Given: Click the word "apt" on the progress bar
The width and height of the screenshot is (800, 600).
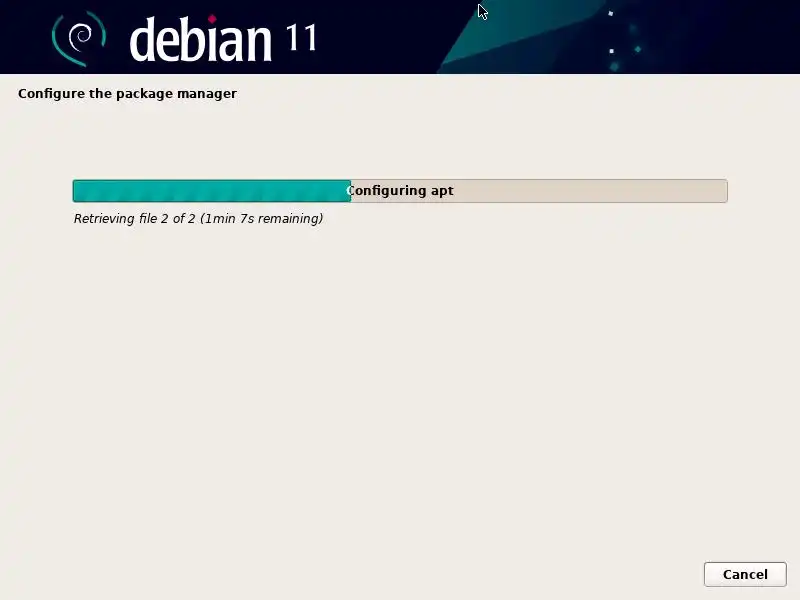Looking at the screenshot, I should click(x=442, y=192).
